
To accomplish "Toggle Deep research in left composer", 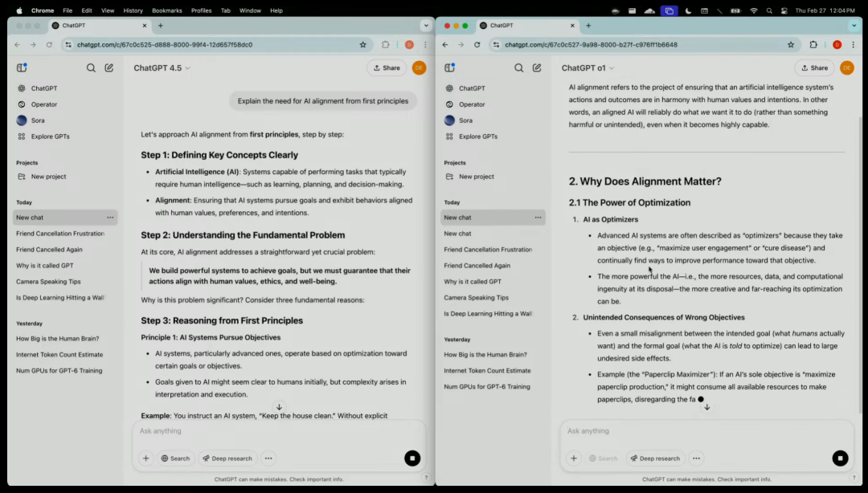I will coord(227,458).
